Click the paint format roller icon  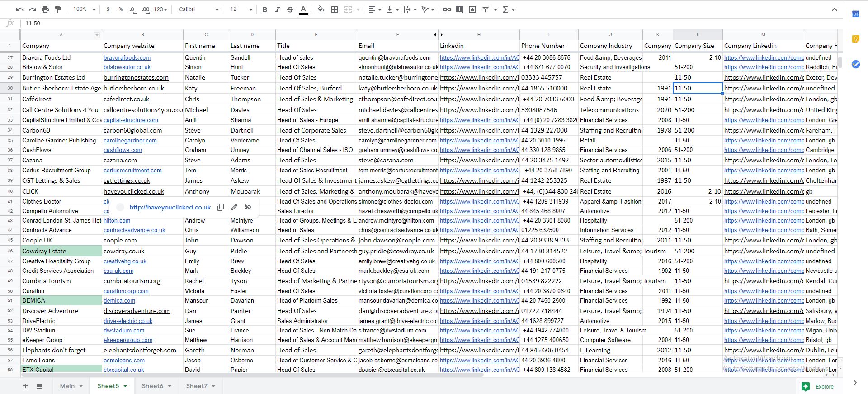[58, 9]
